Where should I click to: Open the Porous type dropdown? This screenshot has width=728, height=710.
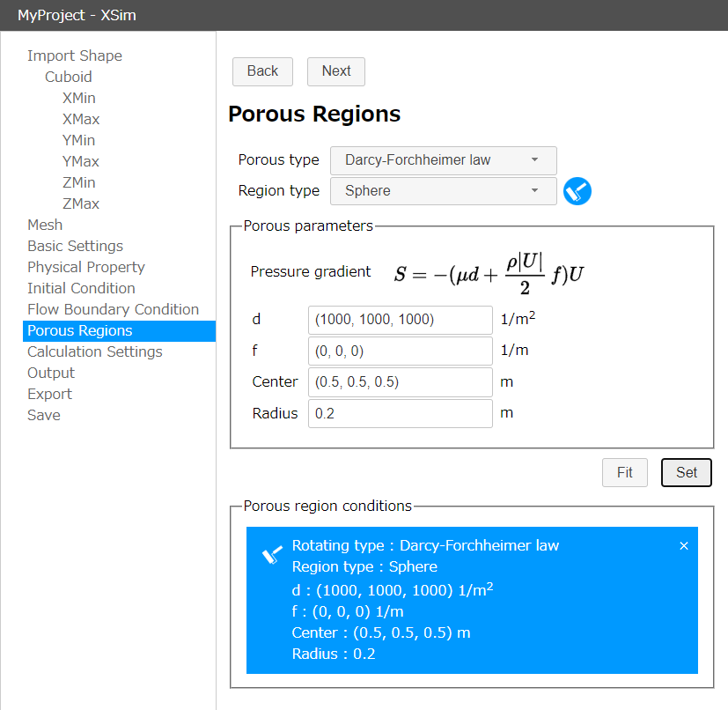(444, 160)
